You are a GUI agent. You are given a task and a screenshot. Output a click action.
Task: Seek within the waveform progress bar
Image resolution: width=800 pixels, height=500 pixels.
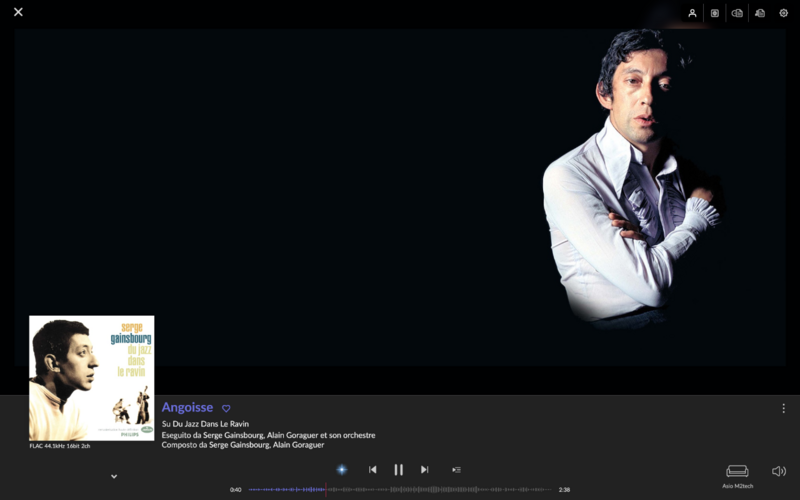[400, 489]
